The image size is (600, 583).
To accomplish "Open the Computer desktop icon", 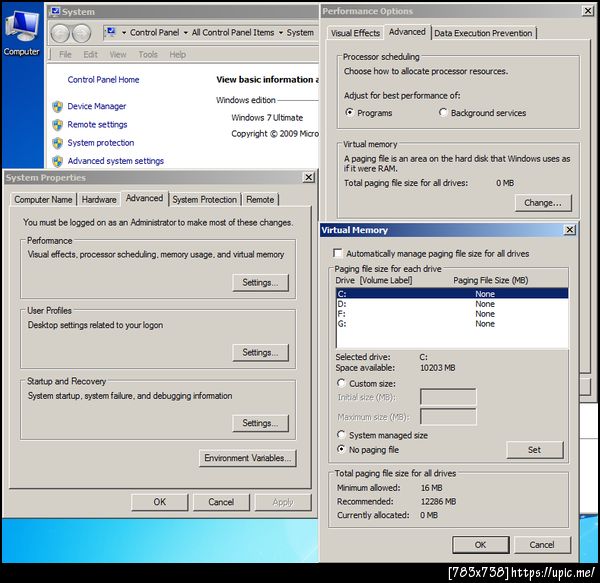I will [22, 33].
